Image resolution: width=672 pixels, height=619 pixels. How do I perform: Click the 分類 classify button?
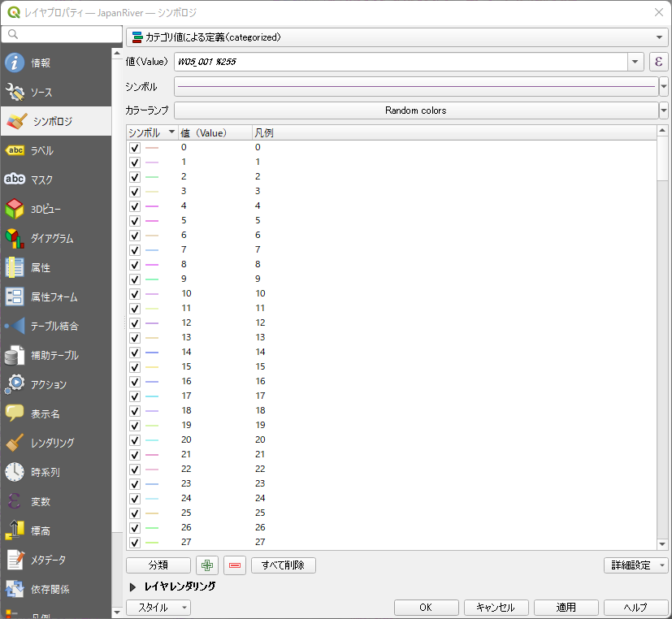[158, 565]
